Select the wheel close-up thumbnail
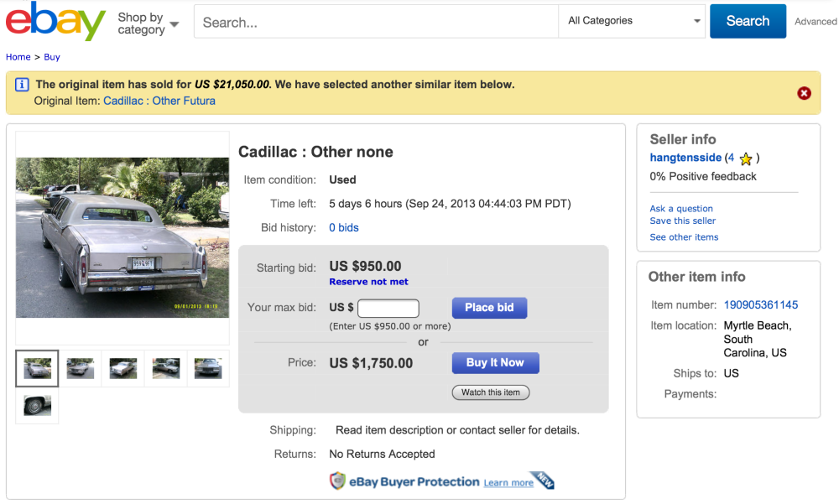The height and width of the screenshot is (504, 839). [x=37, y=406]
